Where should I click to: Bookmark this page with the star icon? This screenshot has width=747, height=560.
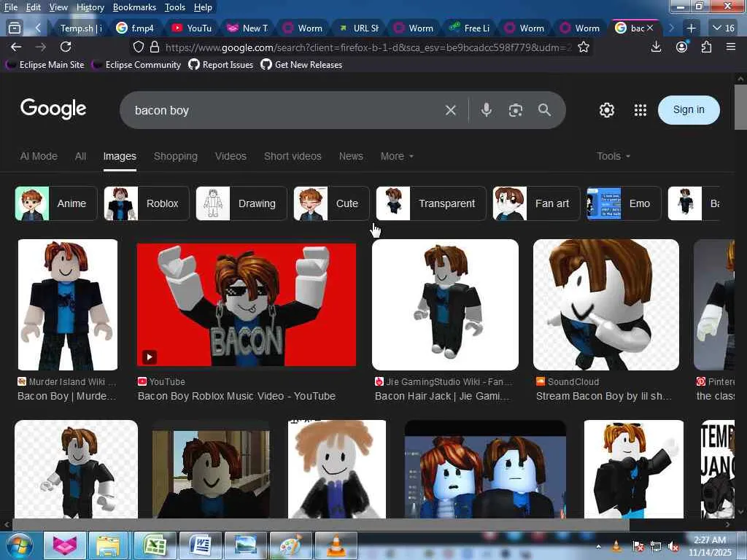coord(583,47)
